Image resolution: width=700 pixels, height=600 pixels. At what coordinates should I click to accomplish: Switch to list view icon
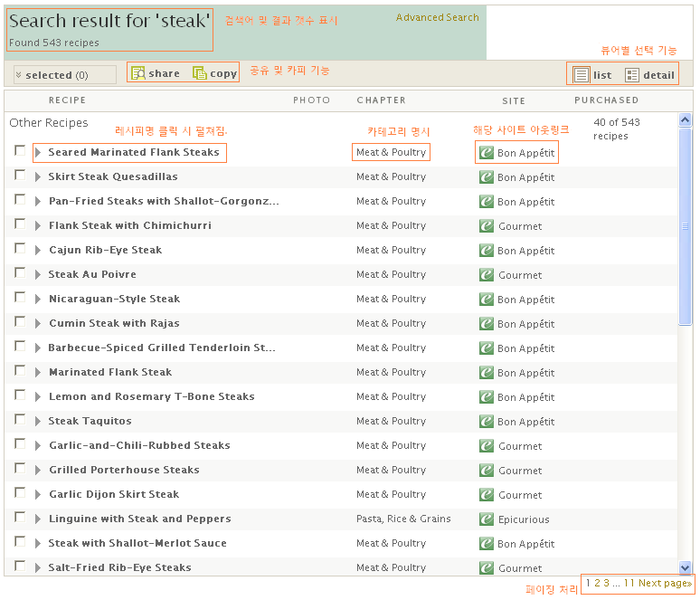pos(582,74)
